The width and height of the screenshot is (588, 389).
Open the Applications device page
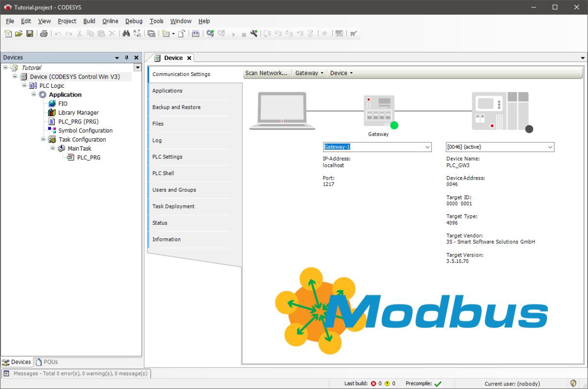click(x=189, y=91)
